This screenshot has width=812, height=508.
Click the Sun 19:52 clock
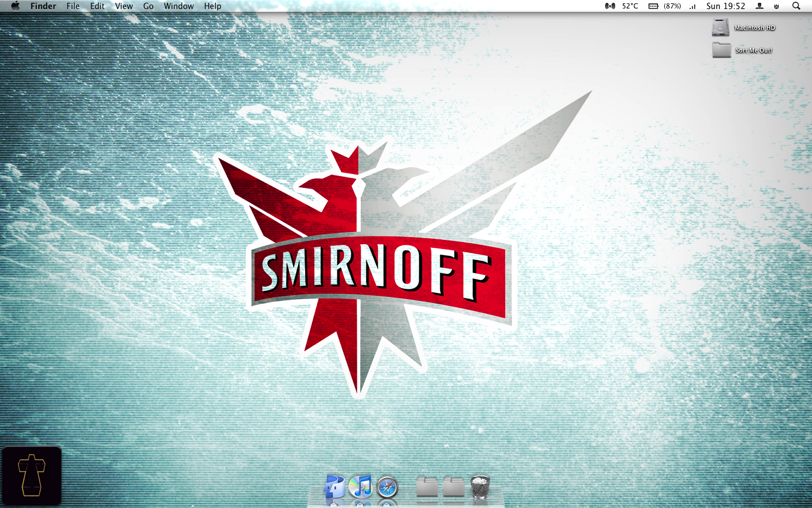[726, 6]
